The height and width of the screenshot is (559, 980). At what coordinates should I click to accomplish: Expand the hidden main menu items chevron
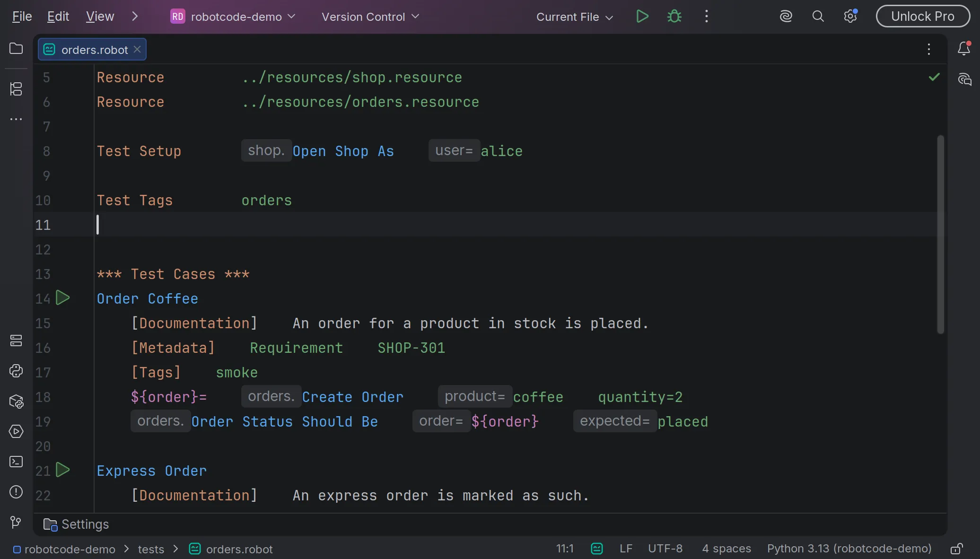coord(135,17)
